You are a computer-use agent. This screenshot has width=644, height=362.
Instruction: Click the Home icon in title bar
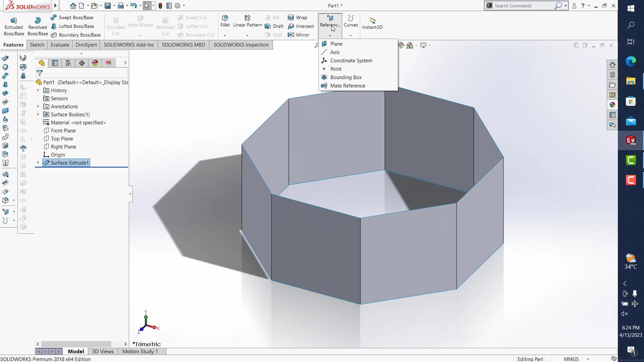tap(73, 6)
